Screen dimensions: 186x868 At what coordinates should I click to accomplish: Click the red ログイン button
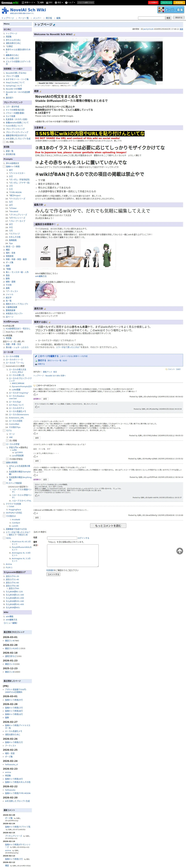(153, 2)
